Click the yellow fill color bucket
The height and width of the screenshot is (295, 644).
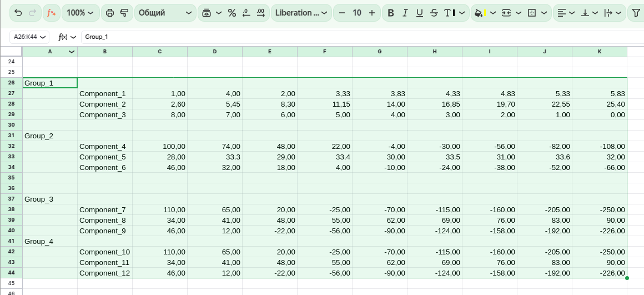coord(478,13)
